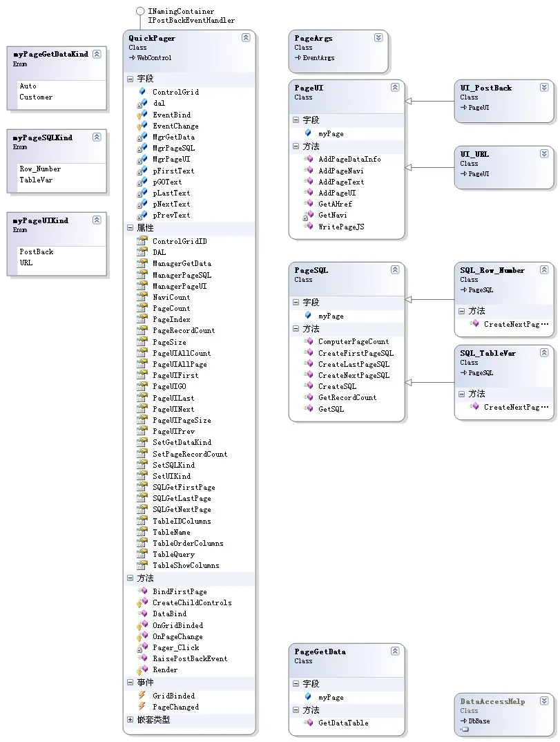Image resolution: width=560 pixels, height=742 pixels.
Task: Expand the UI_URL class chevron
Action: tap(544, 153)
